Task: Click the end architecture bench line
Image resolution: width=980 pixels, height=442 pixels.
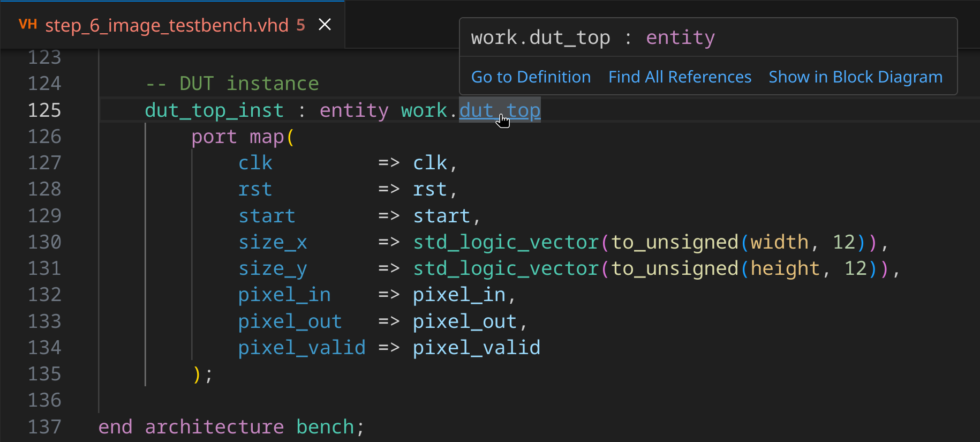Action: click(230, 427)
